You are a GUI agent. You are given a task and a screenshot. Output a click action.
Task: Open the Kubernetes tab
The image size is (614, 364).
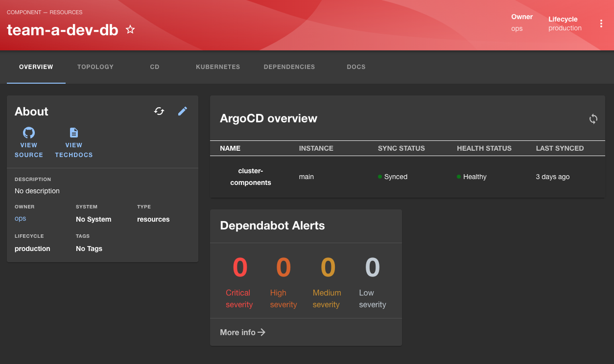click(218, 67)
